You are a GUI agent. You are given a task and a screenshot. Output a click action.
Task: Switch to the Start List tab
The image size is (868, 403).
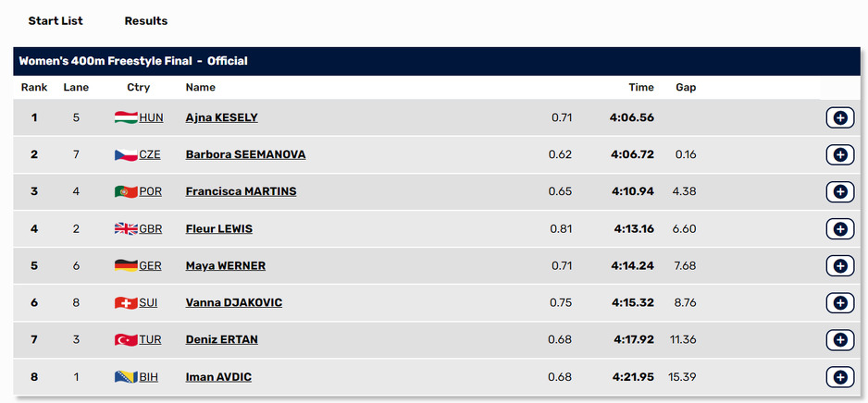click(56, 20)
